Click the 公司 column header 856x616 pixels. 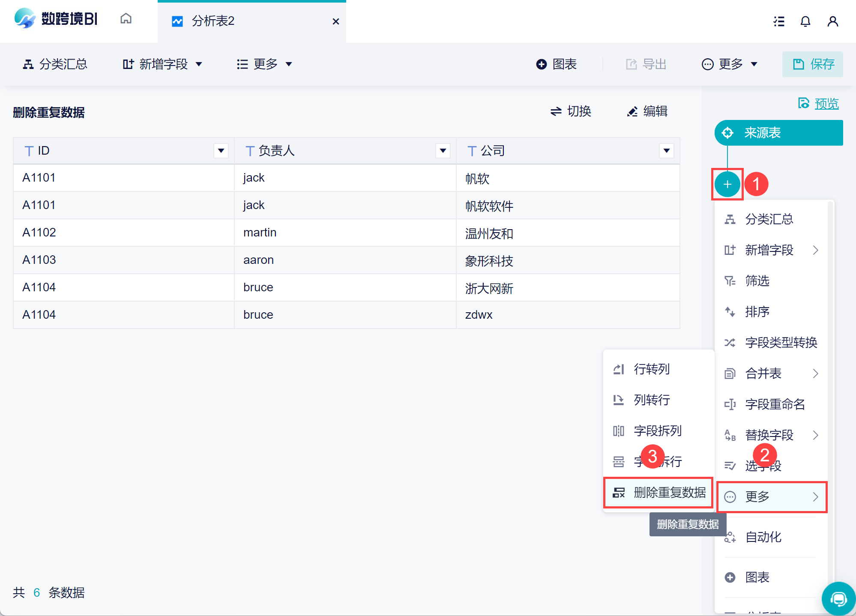pyautogui.click(x=568, y=151)
